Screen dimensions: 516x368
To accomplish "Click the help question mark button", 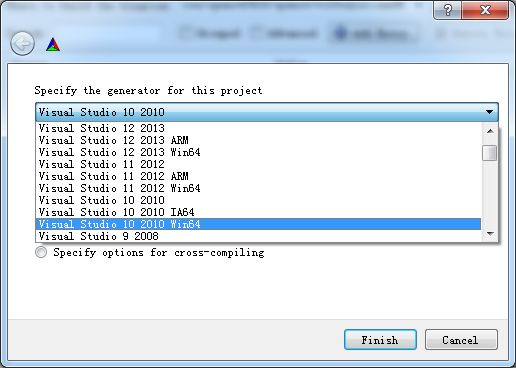I will coord(447,10).
